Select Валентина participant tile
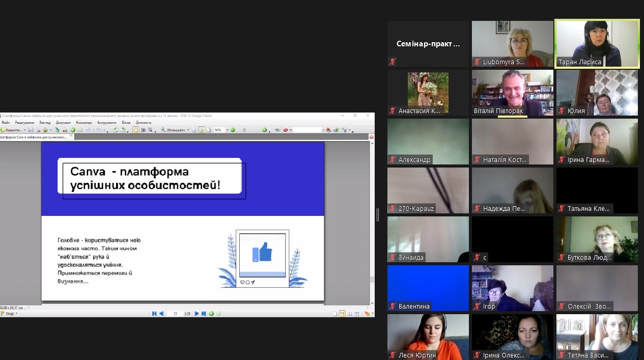The width and height of the screenshot is (644, 360). [428, 288]
